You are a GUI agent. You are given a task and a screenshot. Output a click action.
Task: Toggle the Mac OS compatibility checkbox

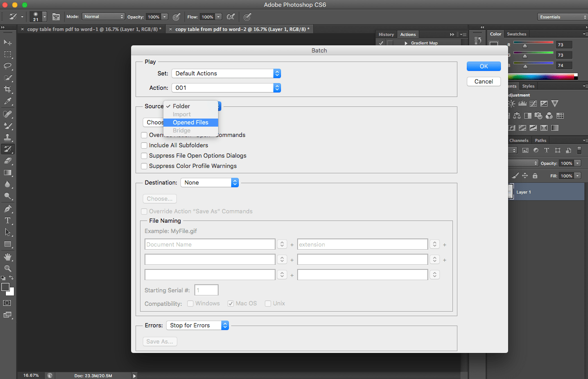coord(231,303)
